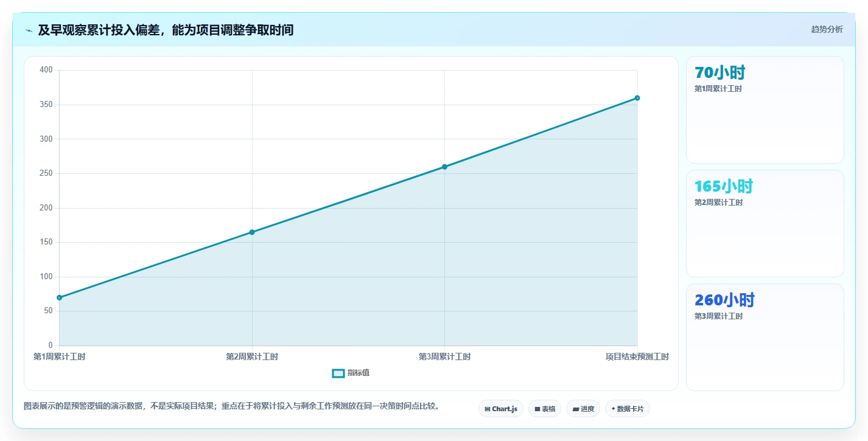Click the y-axis value 250
The width and height of the screenshot is (868, 441).
(46, 173)
